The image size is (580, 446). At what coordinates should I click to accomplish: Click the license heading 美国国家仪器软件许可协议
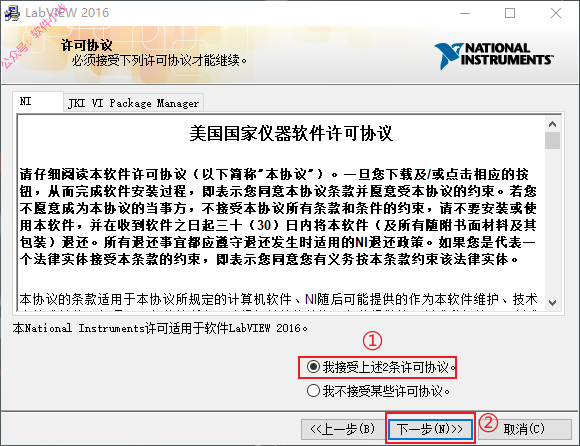click(x=291, y=134)
